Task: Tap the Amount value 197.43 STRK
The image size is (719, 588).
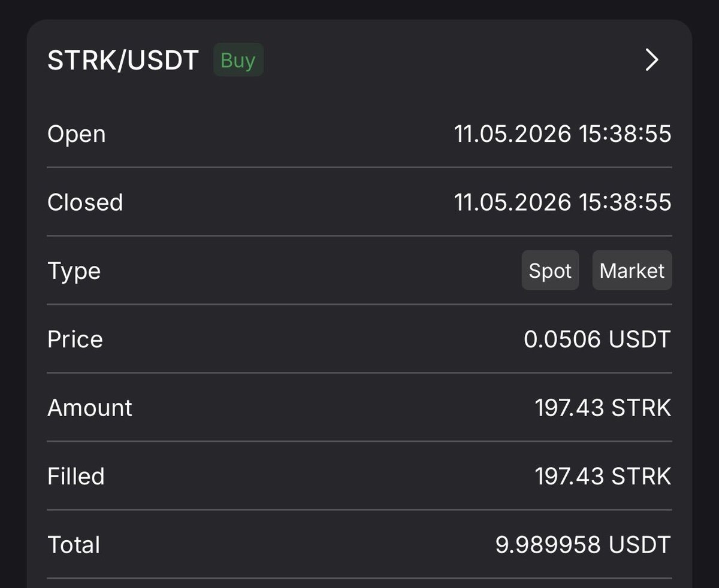Action: coord(603,408)
